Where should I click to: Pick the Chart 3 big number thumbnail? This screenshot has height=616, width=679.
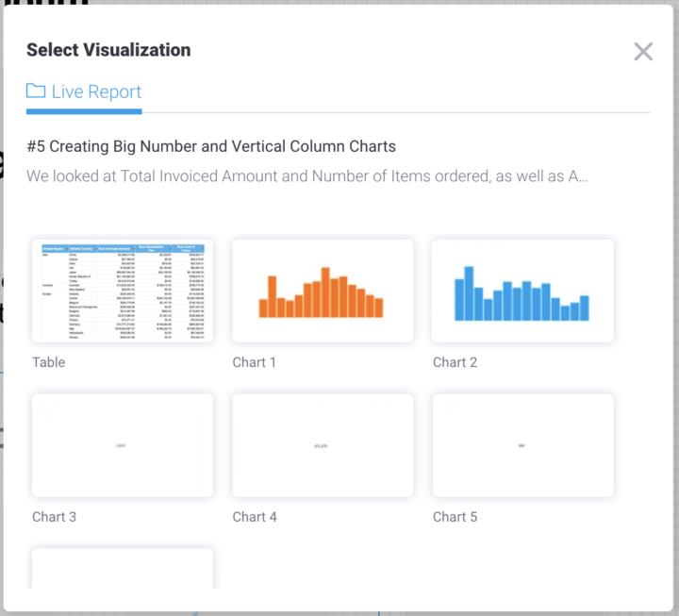123,445
